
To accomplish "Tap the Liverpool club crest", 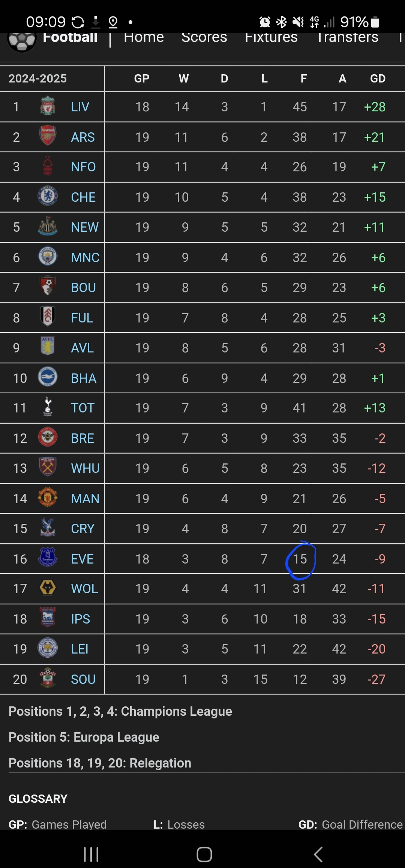I will [48, 106].
